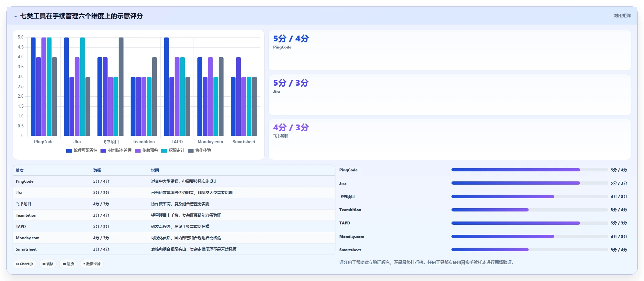The height and width of the screenshot is (281, 644).
Task: Open the Jira 5分 / 3分 summary card
Action: pos(450,95)
